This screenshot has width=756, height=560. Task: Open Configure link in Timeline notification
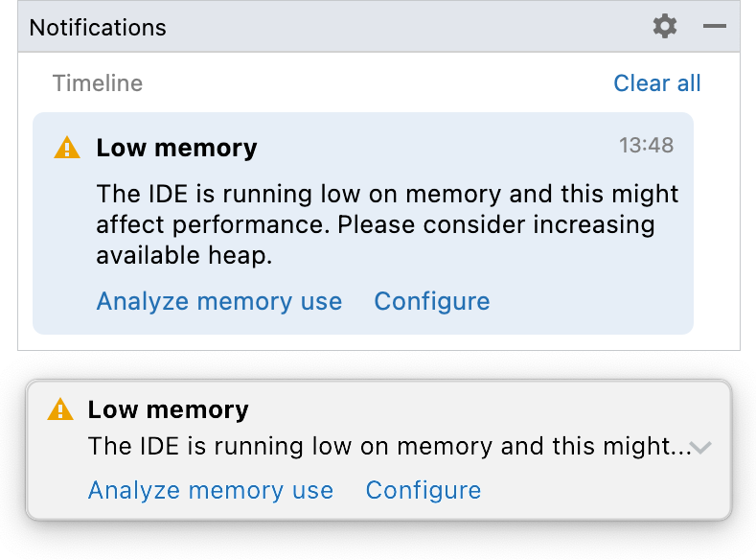pyautogui.click(x=432, y=301)
